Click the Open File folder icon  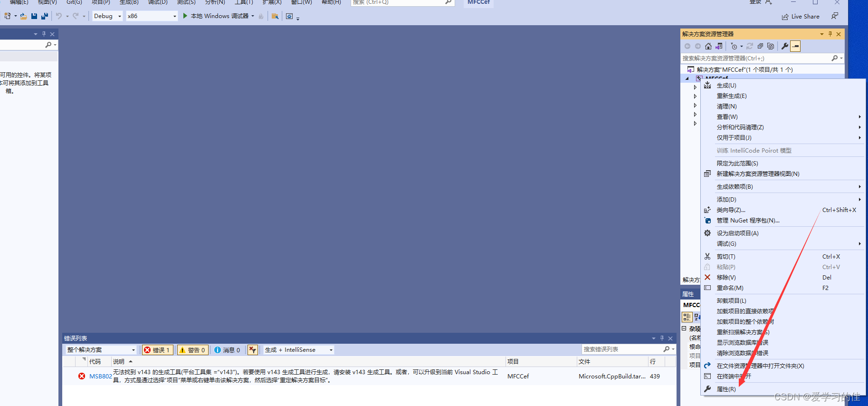pyautogui.click(x=23, y=16)
